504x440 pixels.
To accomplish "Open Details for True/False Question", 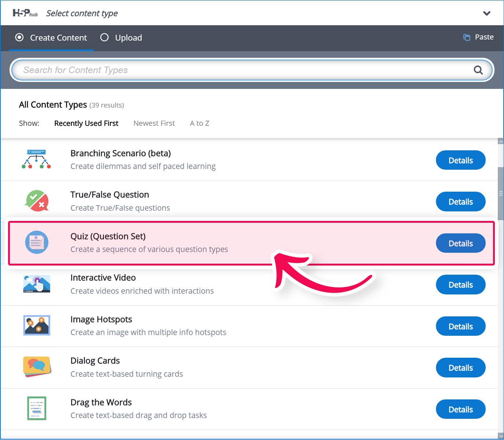I will [460, 202].
